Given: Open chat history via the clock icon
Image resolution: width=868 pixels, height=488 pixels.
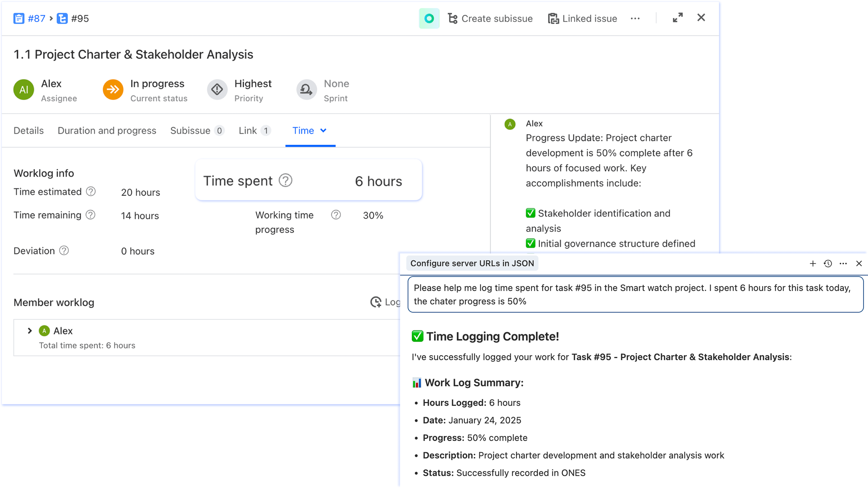Looking at the screenshot, I should click(x=828, y=264).
